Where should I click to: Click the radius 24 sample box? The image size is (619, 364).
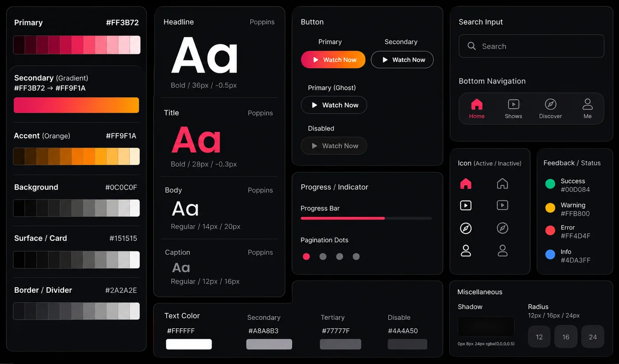pyautogui.click(x=593, y=337)
